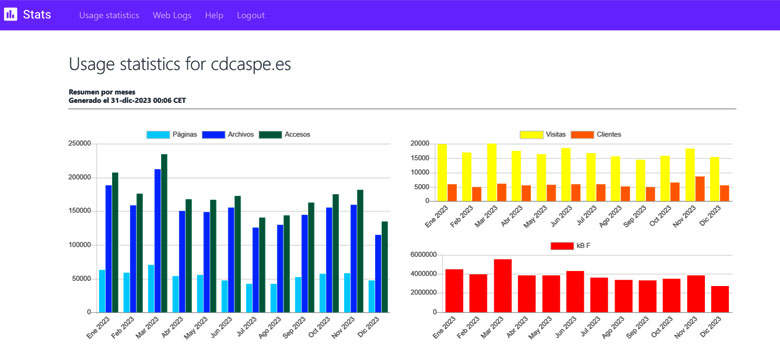This screenshot has width=780, height=360.
Task: Click the Sep 2023 Accesos green bar
Action: click(x=311, y=258)
